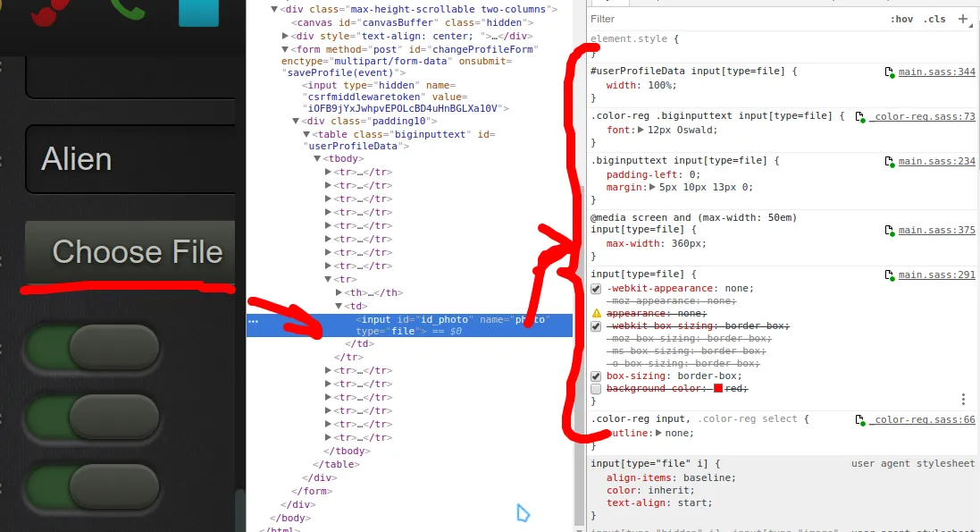
Task: Open source link _color-reg.sass:66
Action: [922, 420]
